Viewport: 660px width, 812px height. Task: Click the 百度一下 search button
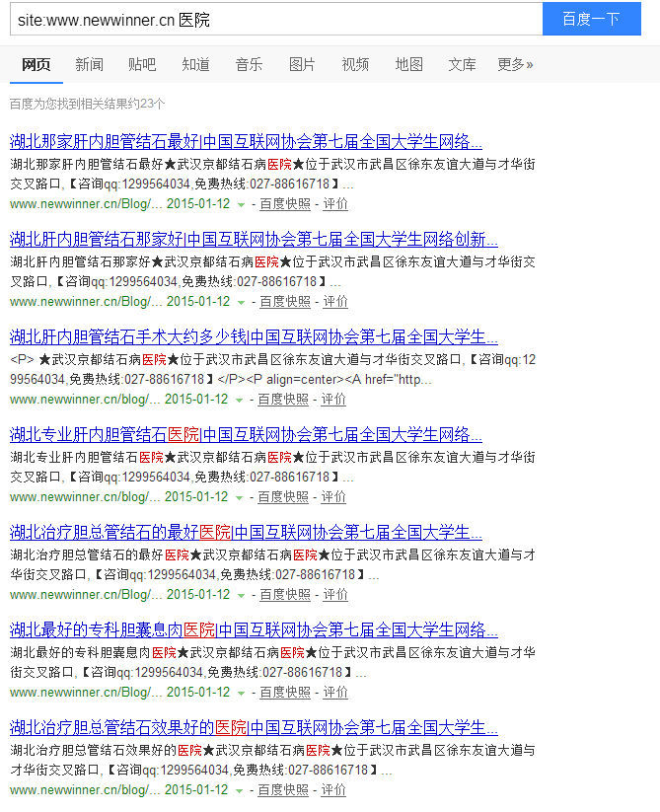click(x=591, y=19)
